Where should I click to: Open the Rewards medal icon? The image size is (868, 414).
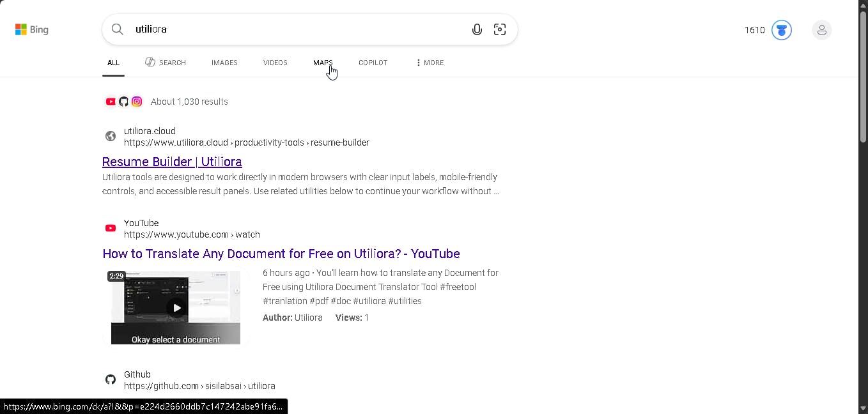(782, 30)
